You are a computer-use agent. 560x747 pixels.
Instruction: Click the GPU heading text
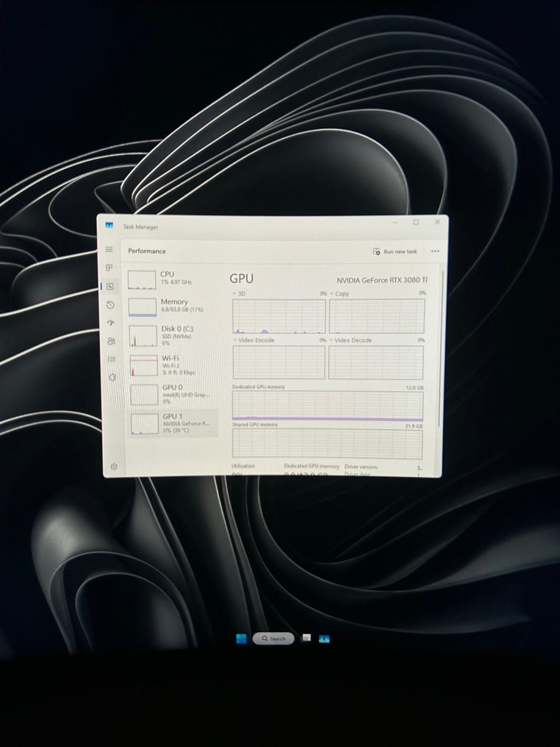242,279
